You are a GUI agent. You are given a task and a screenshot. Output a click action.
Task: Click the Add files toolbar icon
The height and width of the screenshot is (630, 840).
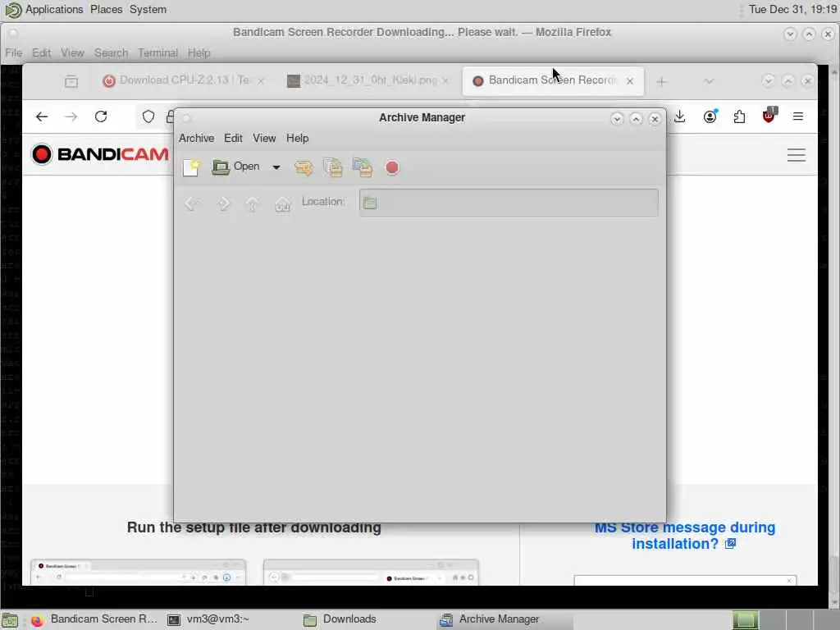coord(333,167)
